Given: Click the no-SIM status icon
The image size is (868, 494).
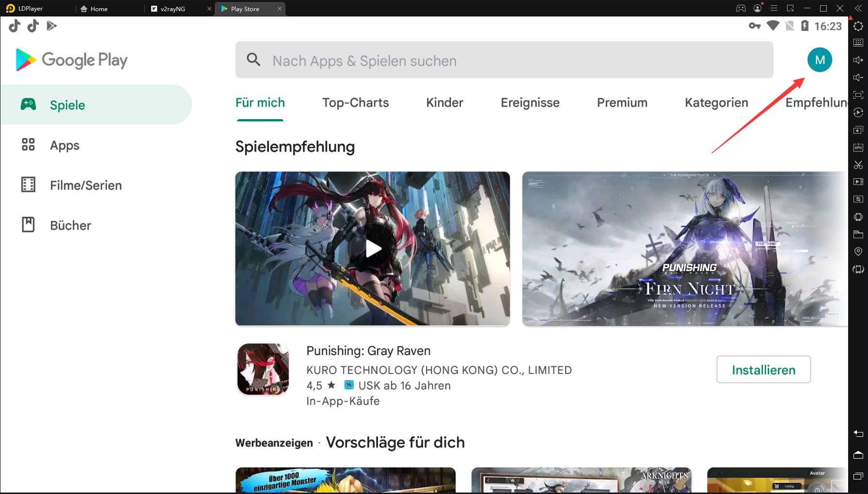Looking at the screenshot, I should pyautogui.click(x=789, y=26).
